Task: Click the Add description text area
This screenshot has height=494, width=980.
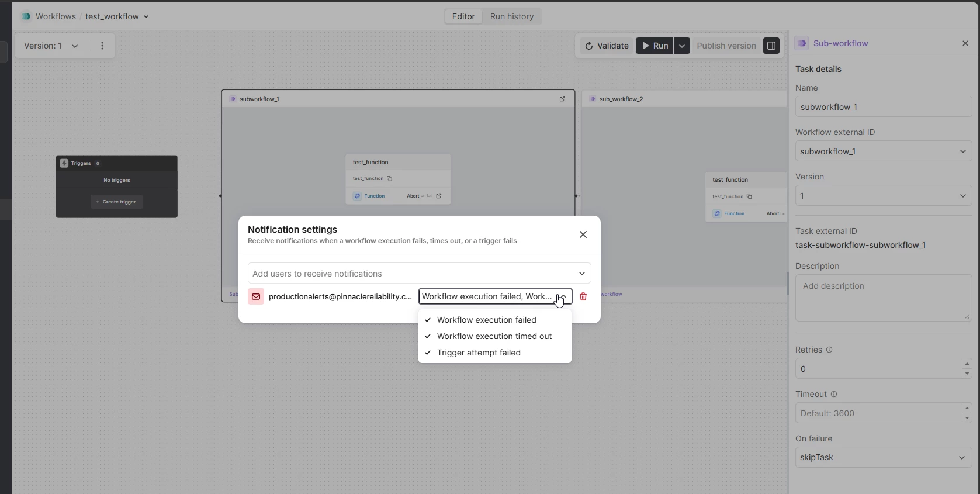Action: (883, 298)
